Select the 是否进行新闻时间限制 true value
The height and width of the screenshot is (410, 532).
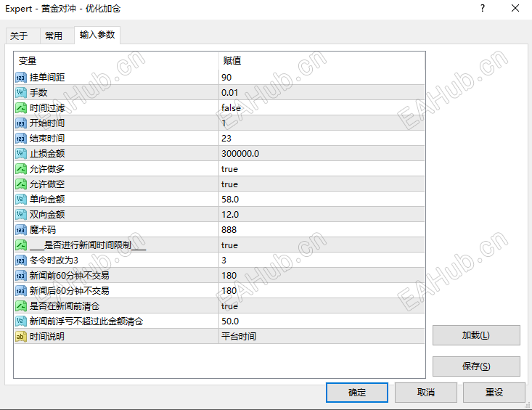coord(229,245)
